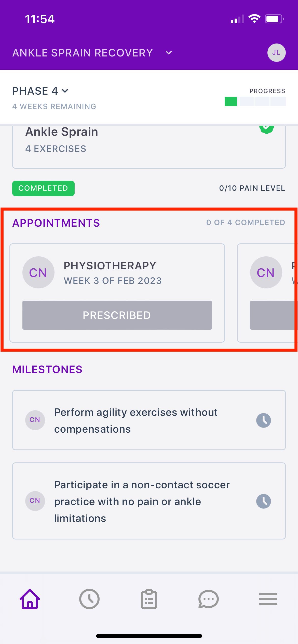Open the hamburger menu
The height and width of the screenshot is (644, 298).
[x=268, y=599]
